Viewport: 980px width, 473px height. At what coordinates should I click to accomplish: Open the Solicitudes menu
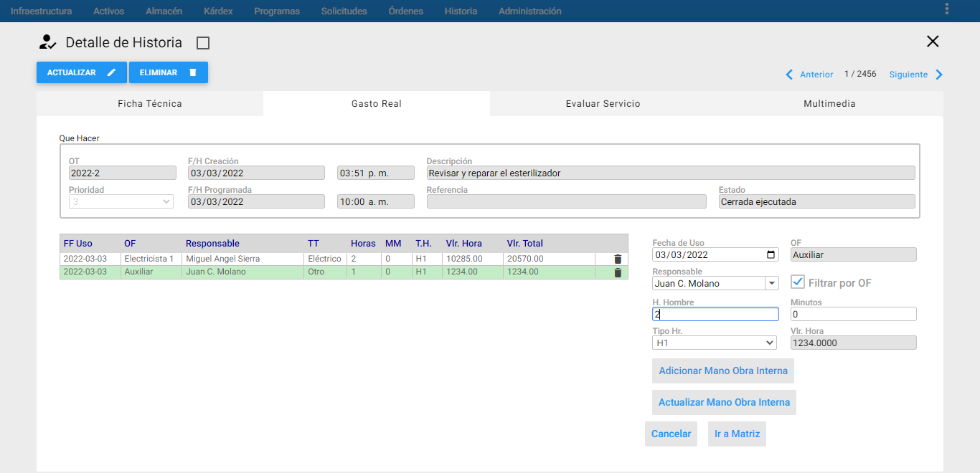click(344, 11)
